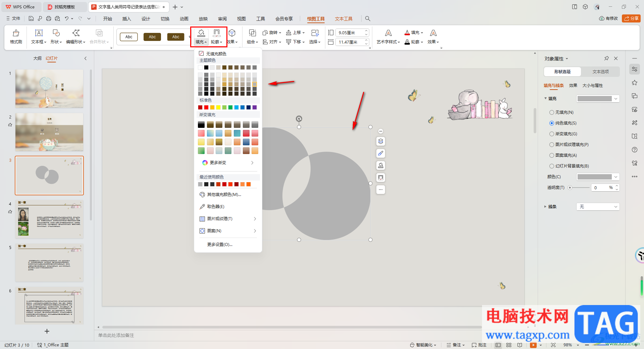Expand the Pattern (图案) submenu

click(228, 231)
